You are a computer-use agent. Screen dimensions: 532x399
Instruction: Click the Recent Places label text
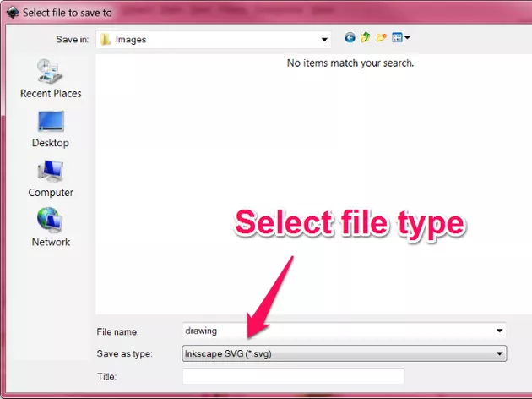(51, 94)
